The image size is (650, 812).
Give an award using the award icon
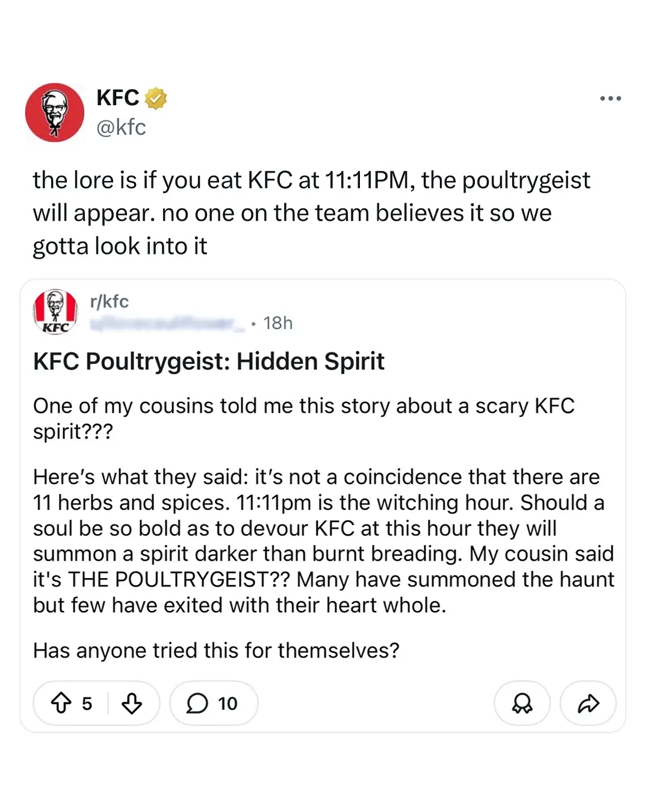tap(522, 703)
